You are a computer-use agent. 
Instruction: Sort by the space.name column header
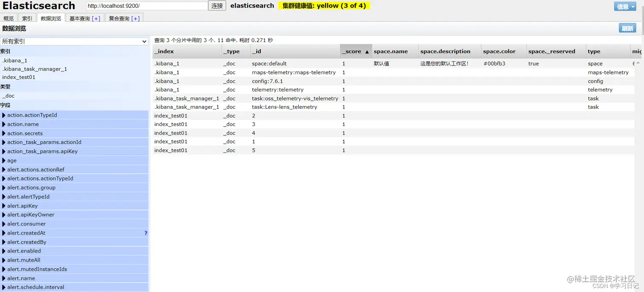395,52
